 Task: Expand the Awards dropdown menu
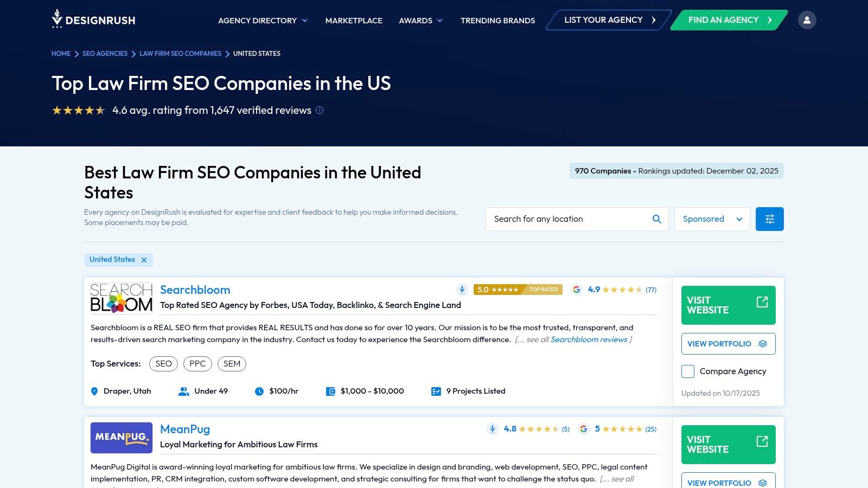[420, 21]
